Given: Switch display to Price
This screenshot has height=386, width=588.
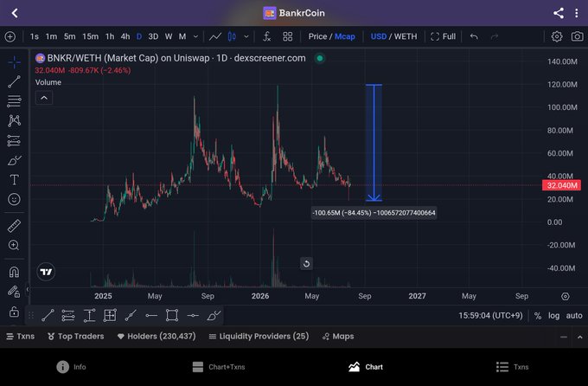Looking at the screenshot, I should coord(317,36).
